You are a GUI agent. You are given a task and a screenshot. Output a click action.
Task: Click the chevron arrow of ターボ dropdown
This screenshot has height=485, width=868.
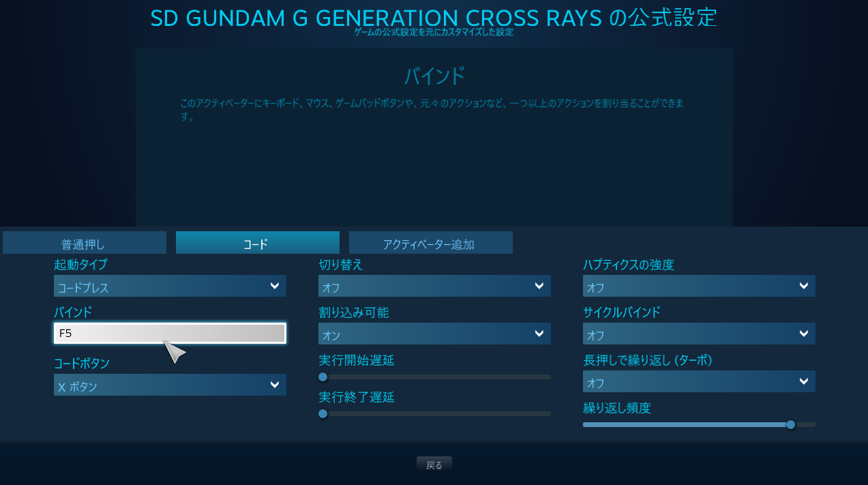click(803, 381)
